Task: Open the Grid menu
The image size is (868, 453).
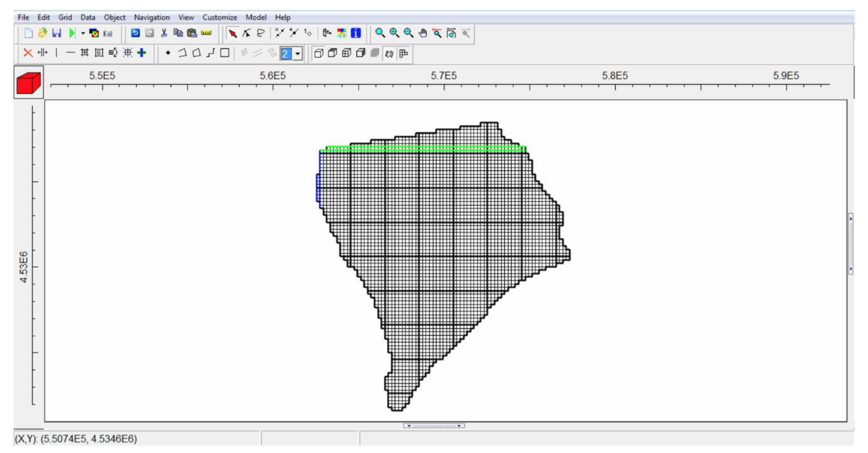Action: [65, 17]
